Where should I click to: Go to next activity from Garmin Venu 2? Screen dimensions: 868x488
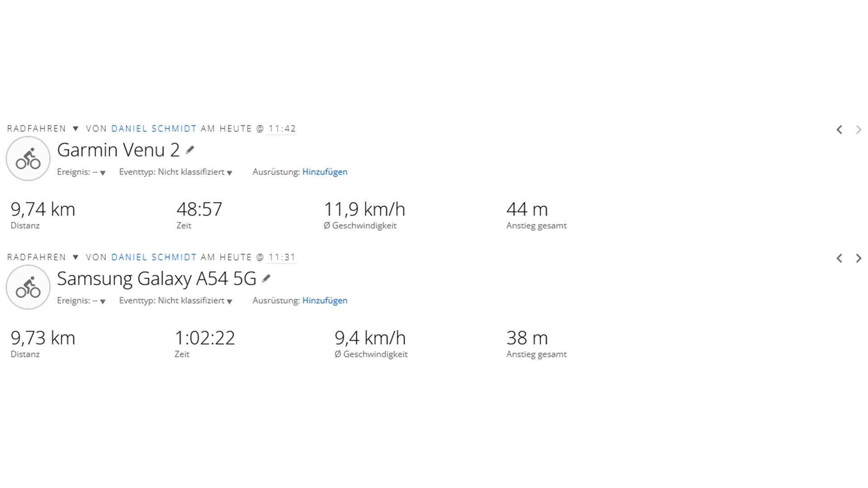[859, 130]
